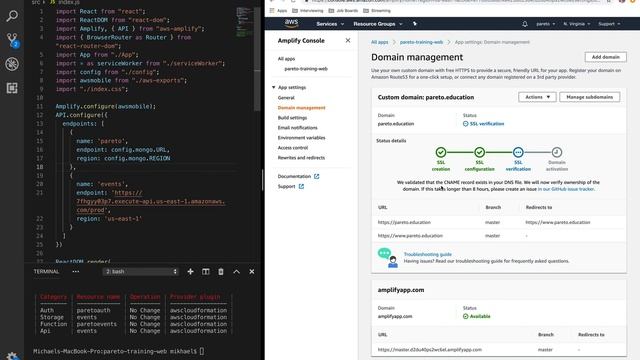Open the Interviewing bookmarks folder
Image resolution: width=640 pixels, height=360 pixels.
pos(308,11)
